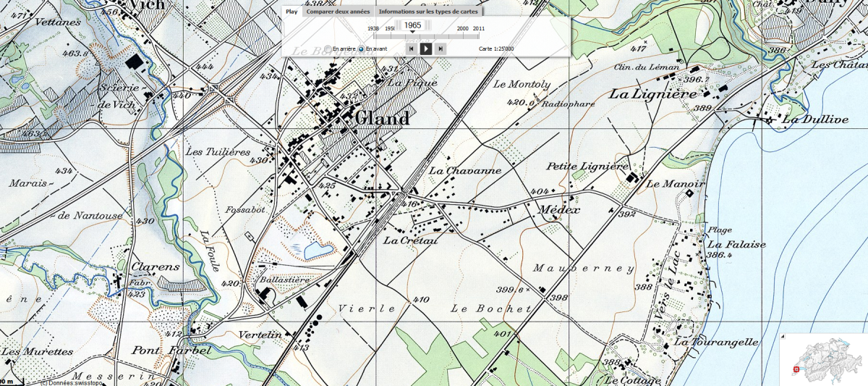Click the red location marker in overview map
Screen dimensions: 868x386
pos(796,369)
